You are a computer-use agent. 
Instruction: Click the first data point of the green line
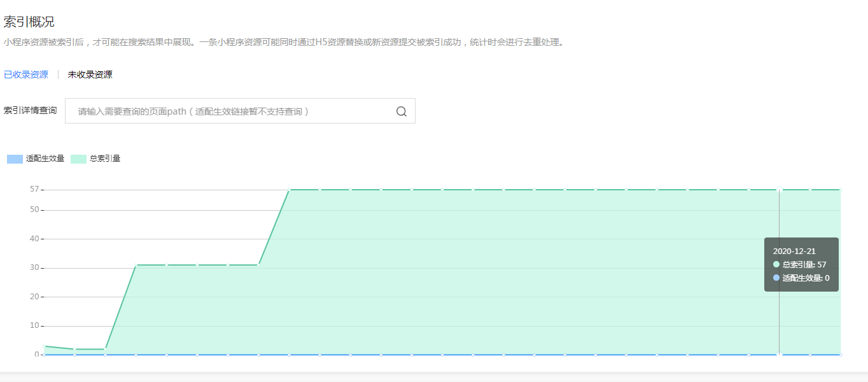pos(44,346)
